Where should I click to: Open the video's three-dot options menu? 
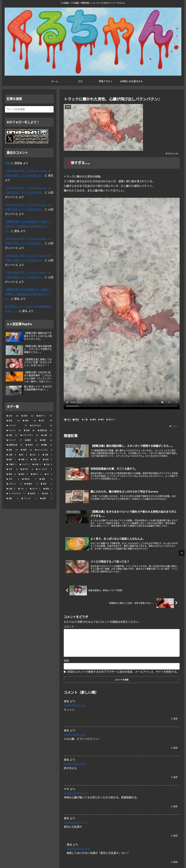click(176, 402)
